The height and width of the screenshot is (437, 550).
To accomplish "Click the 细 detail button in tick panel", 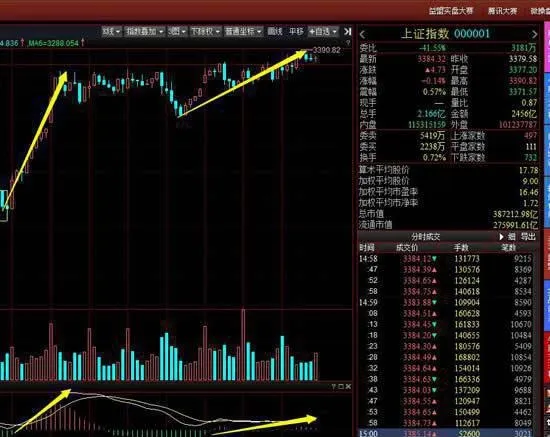I will click(512, 237).
